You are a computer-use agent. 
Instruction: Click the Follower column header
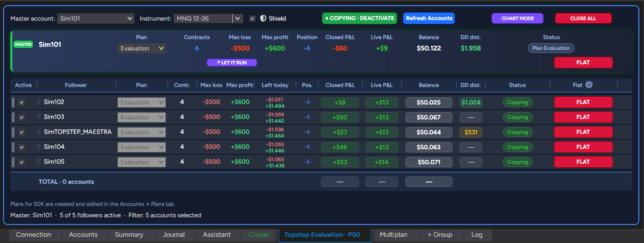(x=76, y=85)
